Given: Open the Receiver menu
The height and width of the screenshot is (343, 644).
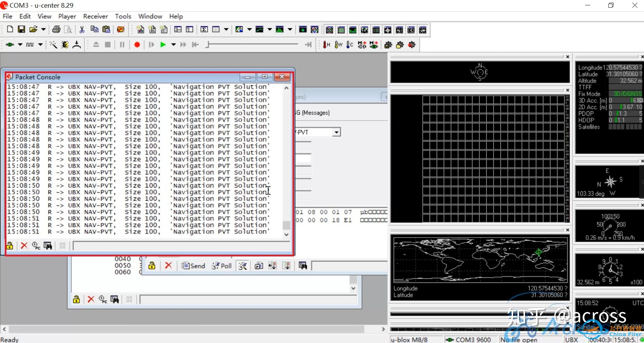Looking at the screenshot, I should click(96, 16).
